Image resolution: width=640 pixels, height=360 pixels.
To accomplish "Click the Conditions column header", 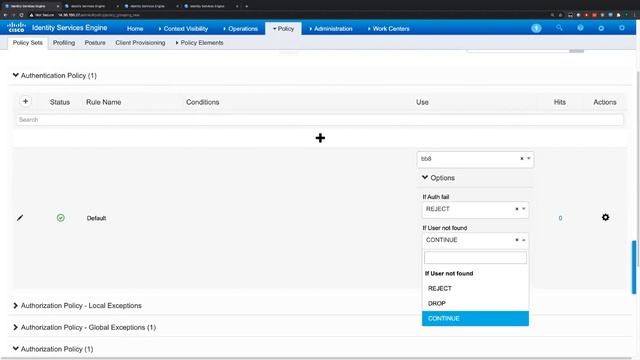I will point(202,102).
